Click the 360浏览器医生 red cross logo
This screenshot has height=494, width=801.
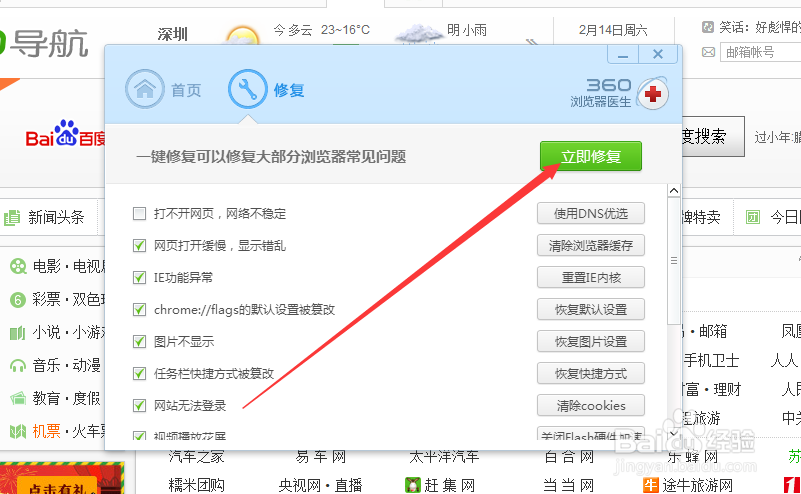coord(653,94)
